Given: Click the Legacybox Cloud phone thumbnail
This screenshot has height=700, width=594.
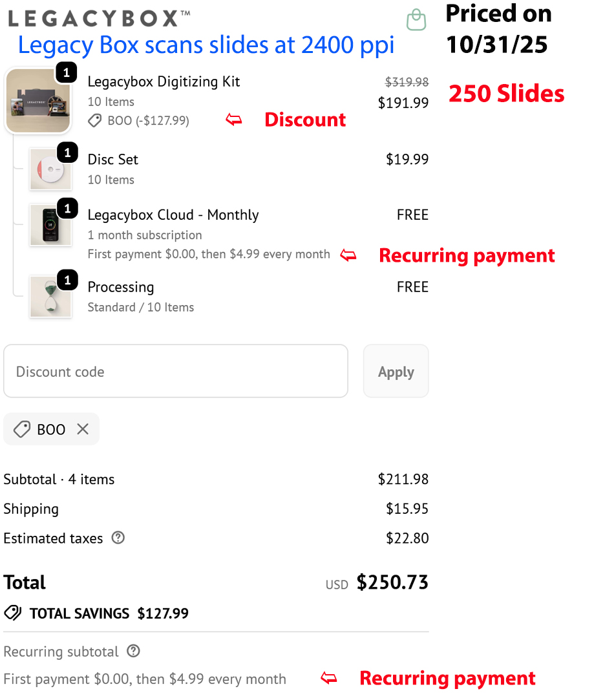Looking at the screenshot, I should pyautogui.click(x=50, y=225).
